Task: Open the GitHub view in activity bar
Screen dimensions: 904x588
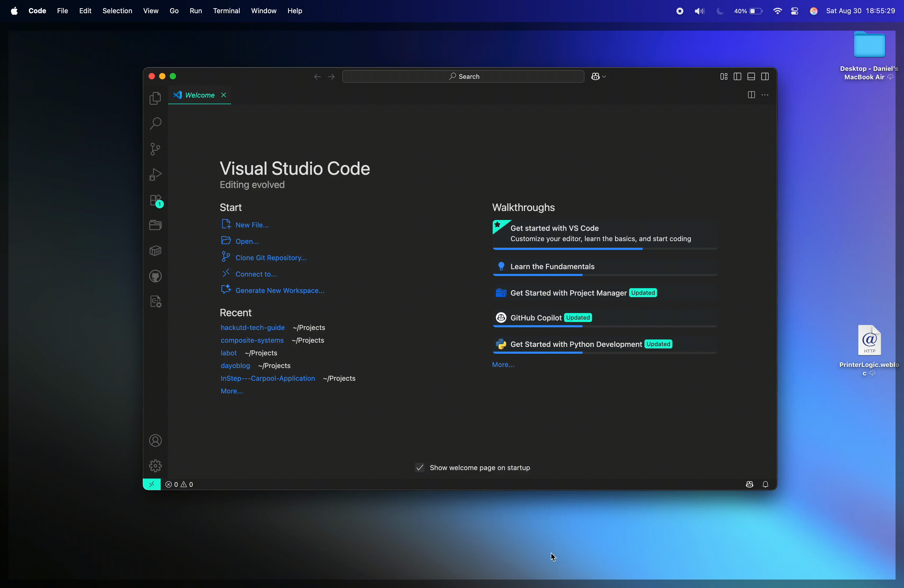Action: (155, 276)
